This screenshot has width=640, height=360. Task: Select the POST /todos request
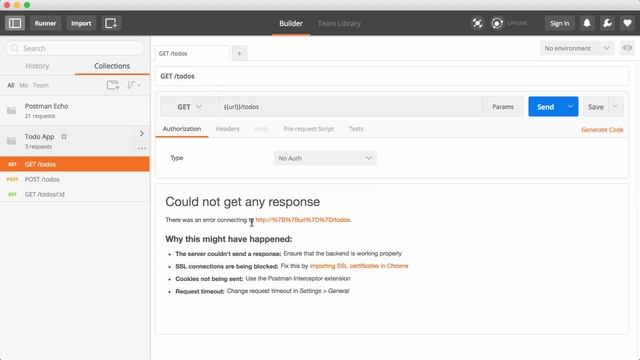point(75,179)
